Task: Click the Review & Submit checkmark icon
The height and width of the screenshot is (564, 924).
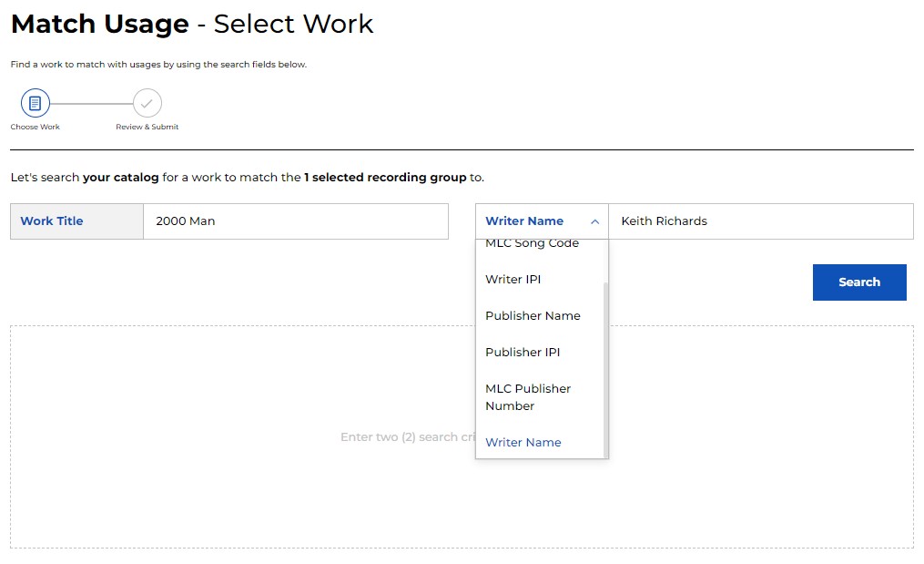Action: pos(147,103)
